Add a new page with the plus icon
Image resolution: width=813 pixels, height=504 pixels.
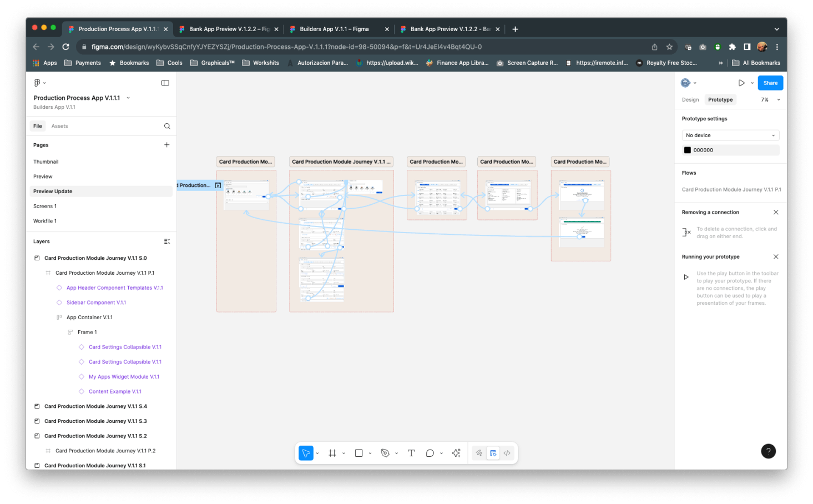point(166,145)
